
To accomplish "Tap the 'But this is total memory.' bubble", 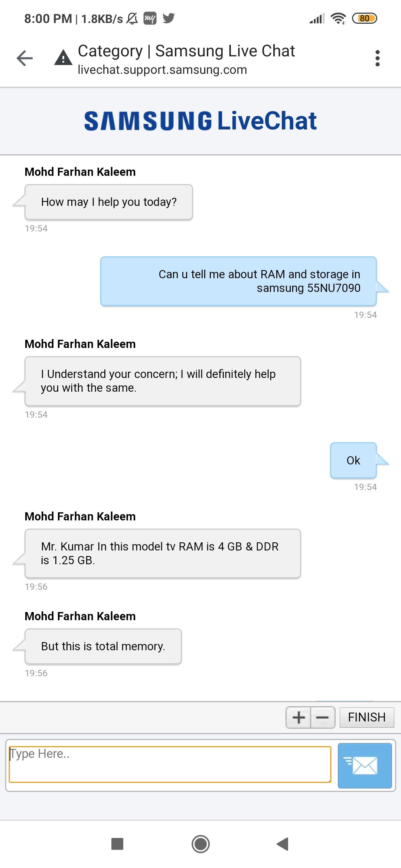I will (x=103, y=646).
